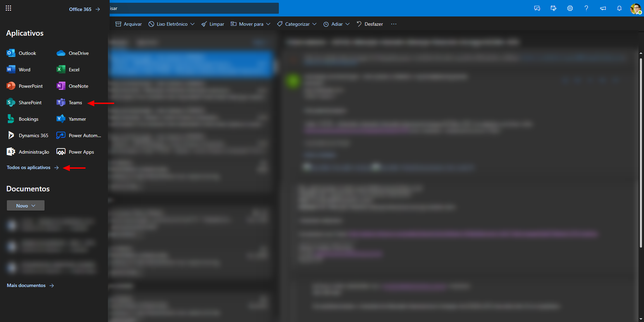The image size is (644, 322).
Task: Launch OneDrive from the apps panel
Action: (73, 53)
